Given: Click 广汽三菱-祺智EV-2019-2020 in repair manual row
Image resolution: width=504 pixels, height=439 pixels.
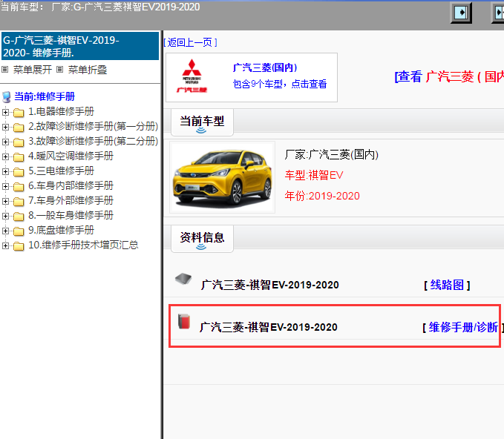Looking at the screenshot, I should click(x=269, y=327).
